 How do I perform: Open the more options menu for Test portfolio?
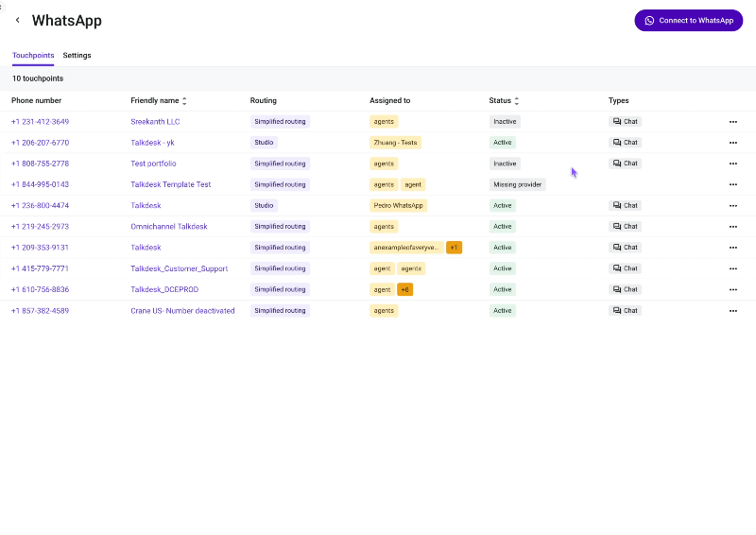pos(733,164)
